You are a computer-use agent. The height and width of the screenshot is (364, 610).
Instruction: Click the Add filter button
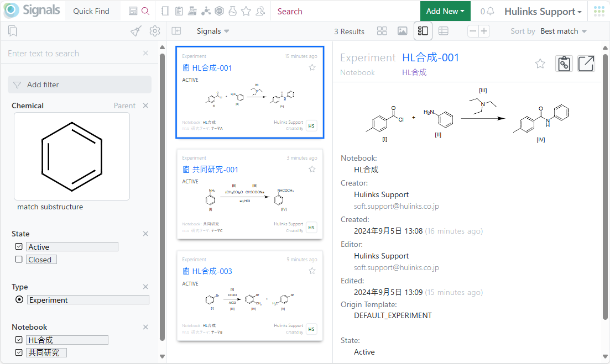click(x=79, y=85)
